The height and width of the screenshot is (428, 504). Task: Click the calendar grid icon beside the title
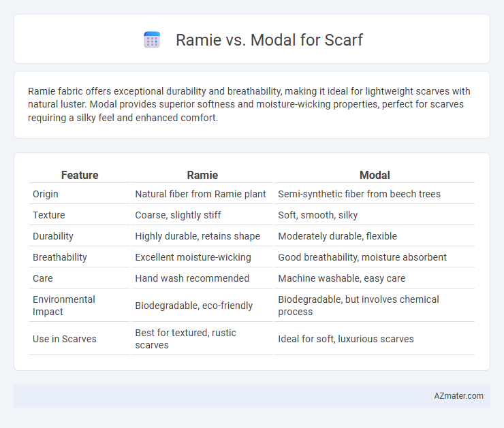(152, 40)
